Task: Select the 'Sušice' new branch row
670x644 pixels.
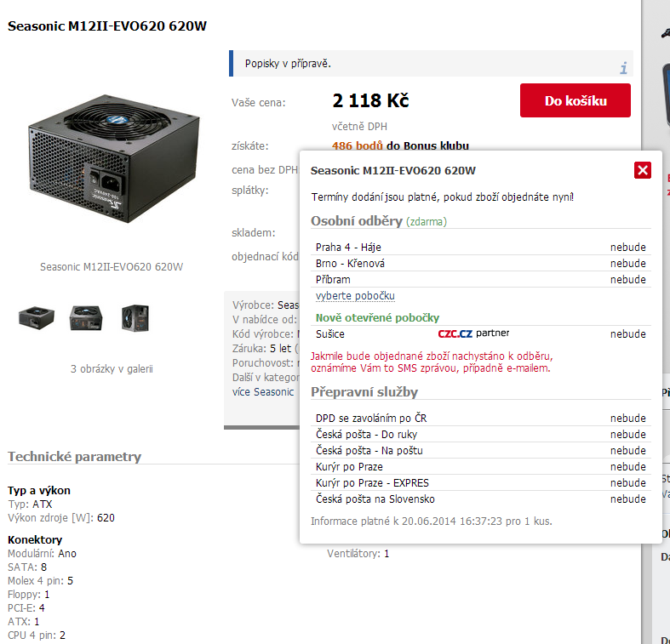Action: point(481,334)
